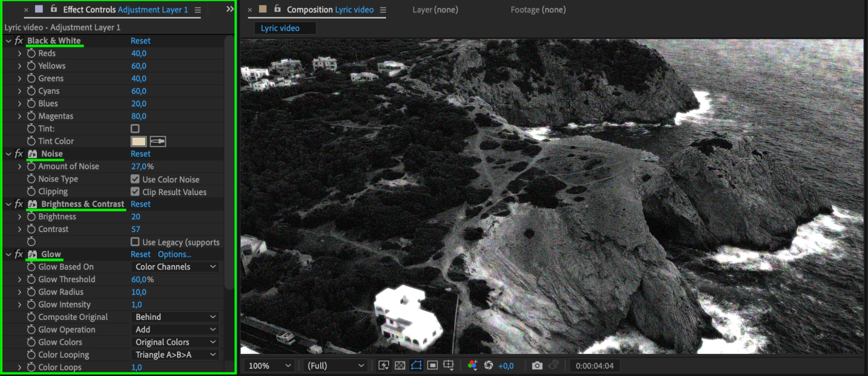Toggle the transparency grid button
Image resolution: width=868 pixels, height=376 pixels.
pos(400,366)
